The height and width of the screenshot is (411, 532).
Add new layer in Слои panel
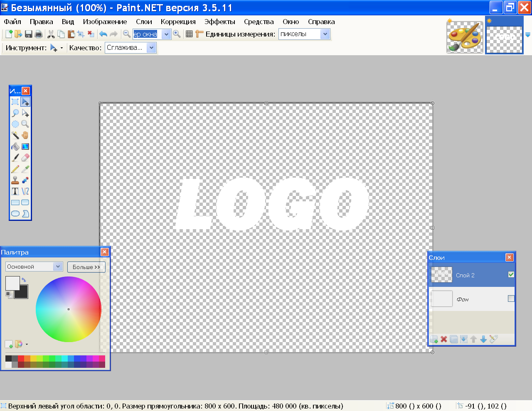pos(434,339)
